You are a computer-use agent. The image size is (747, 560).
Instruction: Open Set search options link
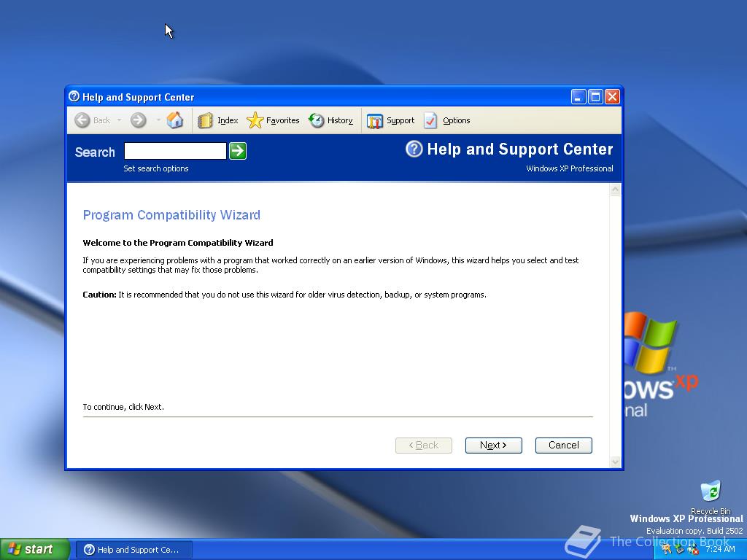coord(156,168)
